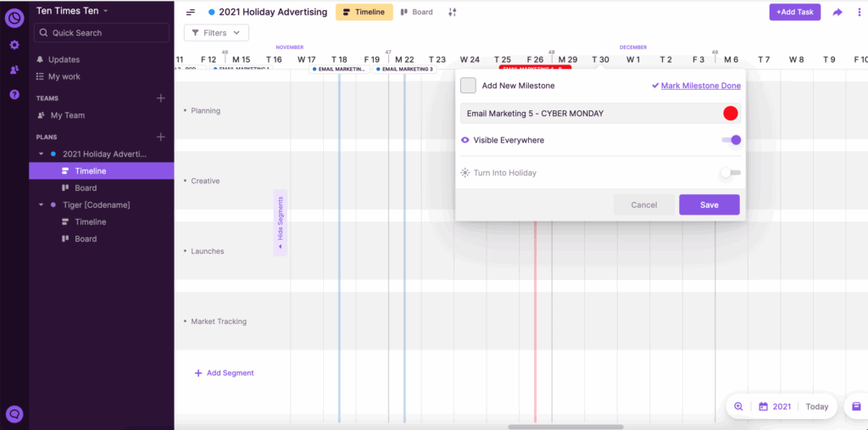Screen dimensions: 868x430
Task: Toggle sidebar with hamburger icon
Action: [191, 12]
